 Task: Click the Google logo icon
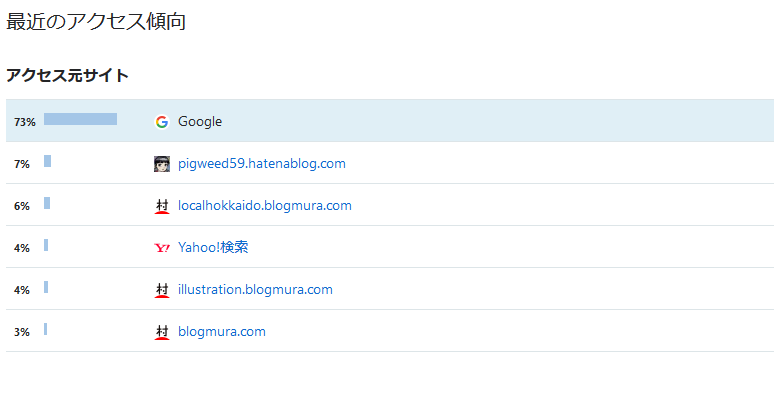[162, 122]
